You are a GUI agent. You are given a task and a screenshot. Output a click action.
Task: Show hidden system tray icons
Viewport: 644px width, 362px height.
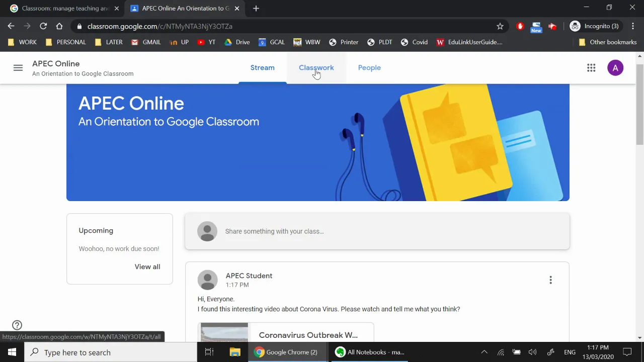[x=485, y=352]
